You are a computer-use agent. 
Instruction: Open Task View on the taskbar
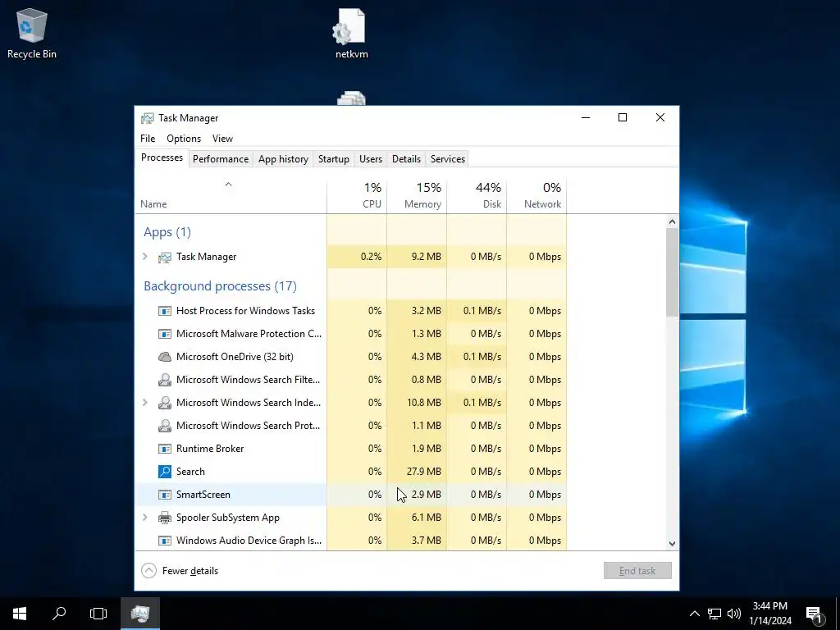click(x=98, y=614)
